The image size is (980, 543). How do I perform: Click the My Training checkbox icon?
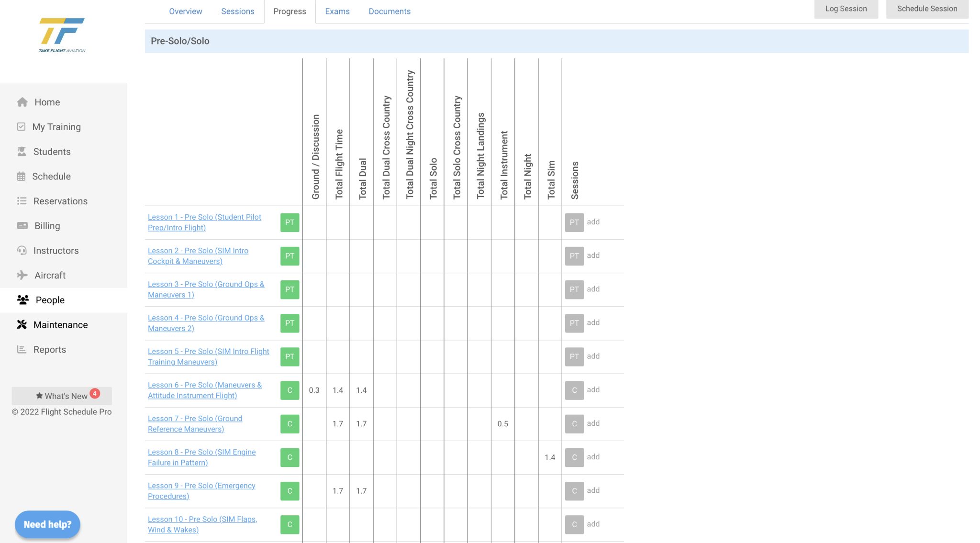tap(21, 127)
